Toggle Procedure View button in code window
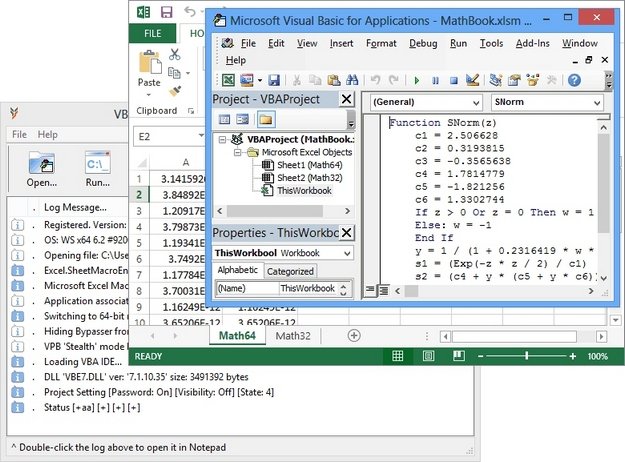The width and height of the screenshot is (625, 462). [369, 291]
